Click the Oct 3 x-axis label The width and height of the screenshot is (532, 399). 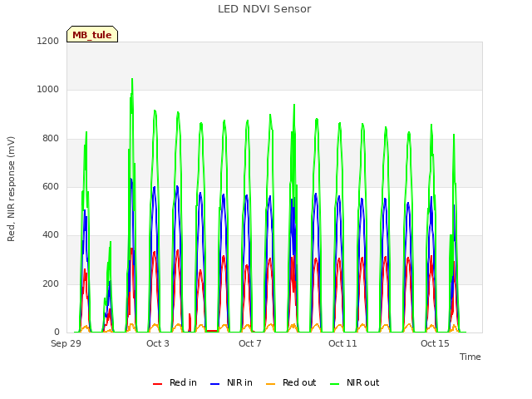tap(158, 343)
